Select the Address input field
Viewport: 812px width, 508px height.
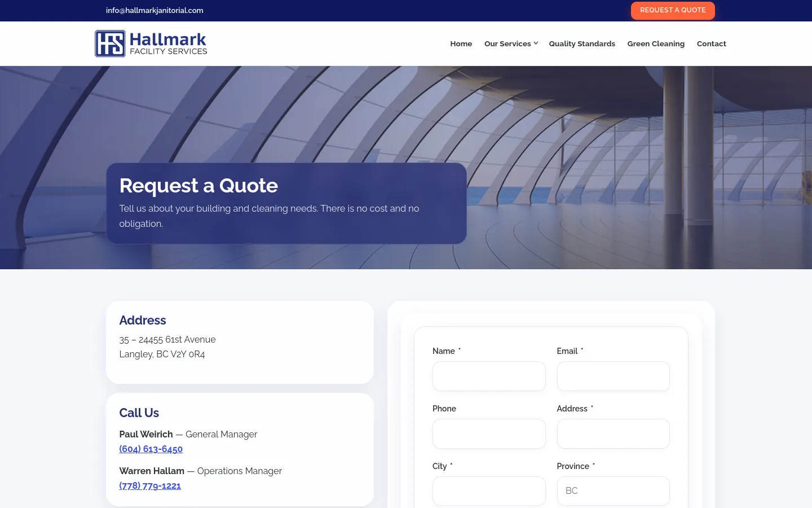(x=614, y=433)
